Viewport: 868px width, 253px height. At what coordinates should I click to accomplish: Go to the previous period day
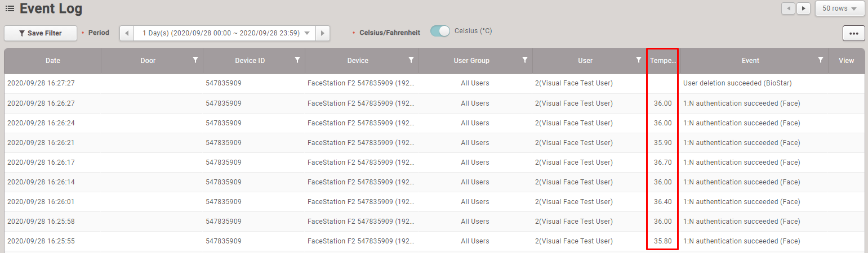click(x=127, y=33)
